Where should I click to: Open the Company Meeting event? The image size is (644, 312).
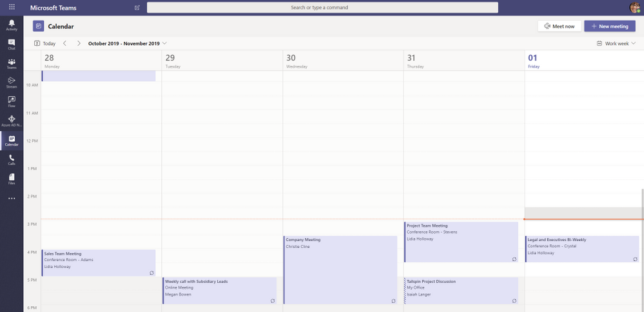pyautogui.click(x=340, y=269)
